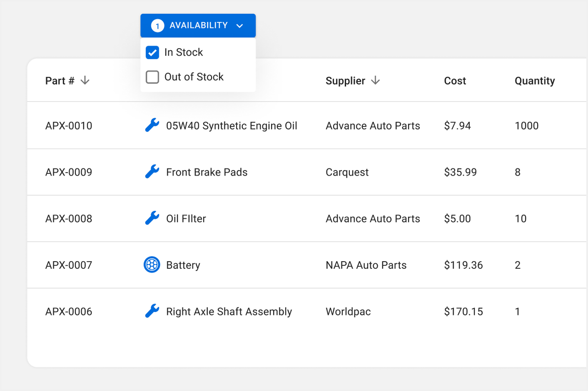This screenshot has width=588, height=391.
Task: Click wrench icon for Front Brake Pads
Action: [152, 172]
